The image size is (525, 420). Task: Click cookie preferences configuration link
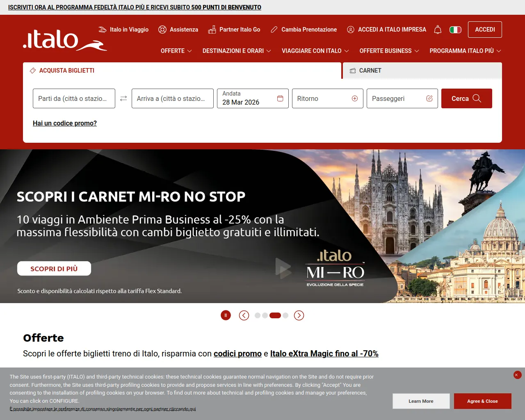click(x=103, y=409)
